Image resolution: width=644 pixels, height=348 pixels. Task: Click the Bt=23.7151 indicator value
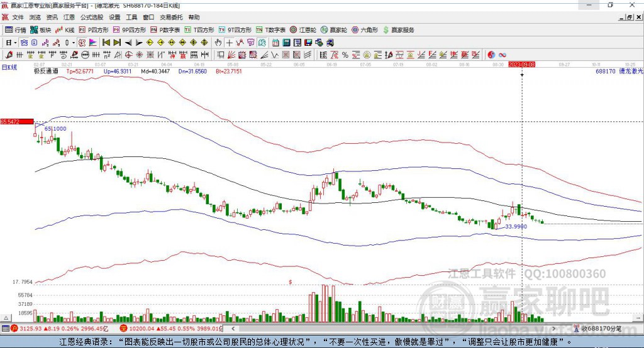click(x=229, y=71)
